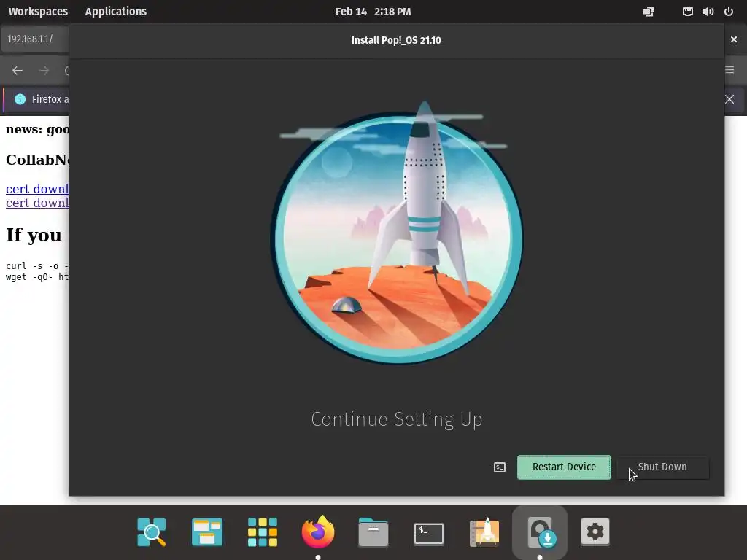Click the Firefox info notification icon

pos(20,99)
